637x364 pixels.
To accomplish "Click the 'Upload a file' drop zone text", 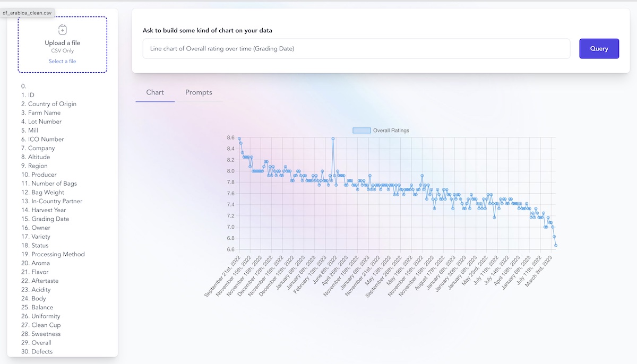I will 62,43.
